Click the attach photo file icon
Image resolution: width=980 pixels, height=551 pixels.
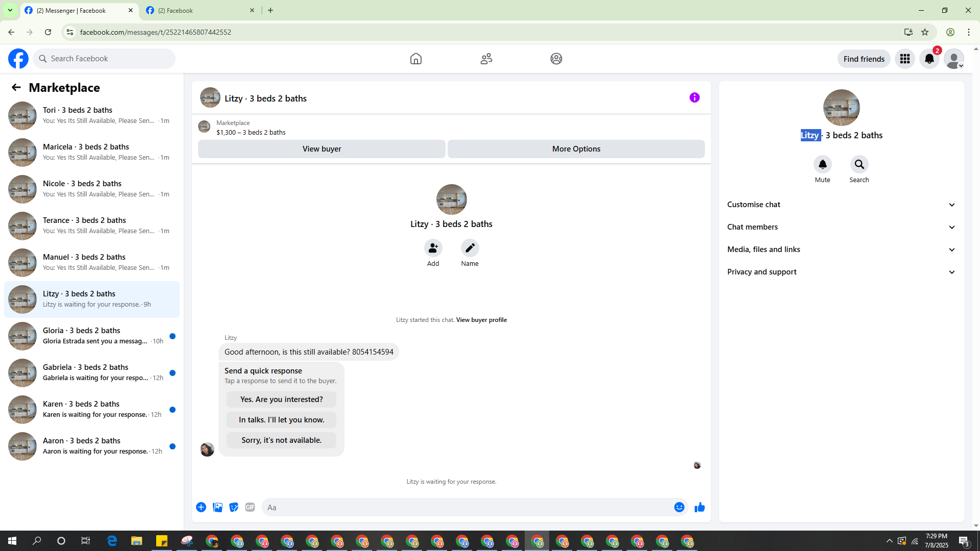pos(217,507)
